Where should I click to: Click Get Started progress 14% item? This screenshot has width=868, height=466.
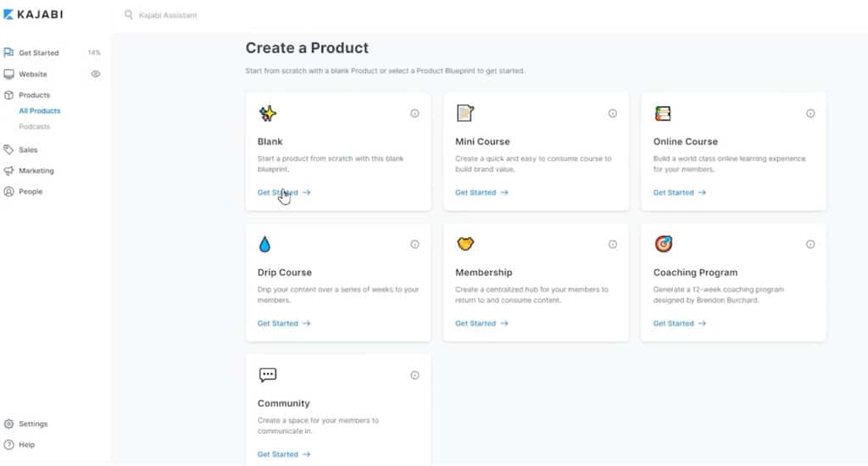point(39,53)
